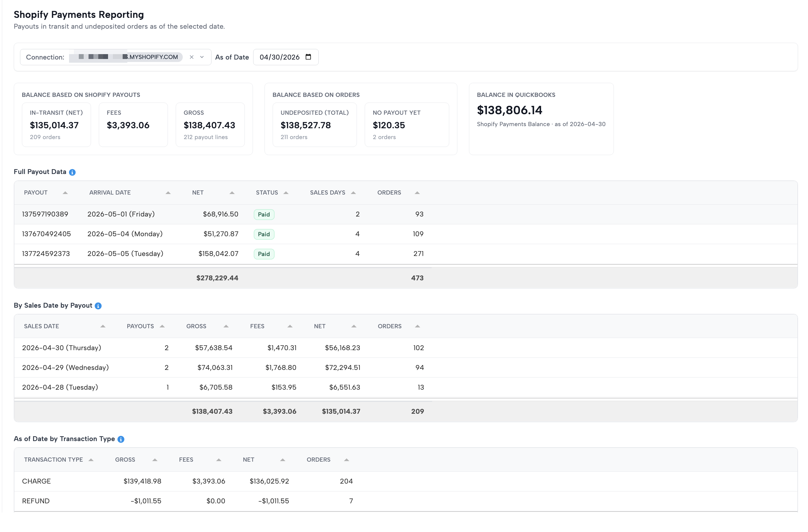Viewport: 808px width, 532px height.
Task: Expand the Connection dropdown chevron
Action: [x=202, y=57]
